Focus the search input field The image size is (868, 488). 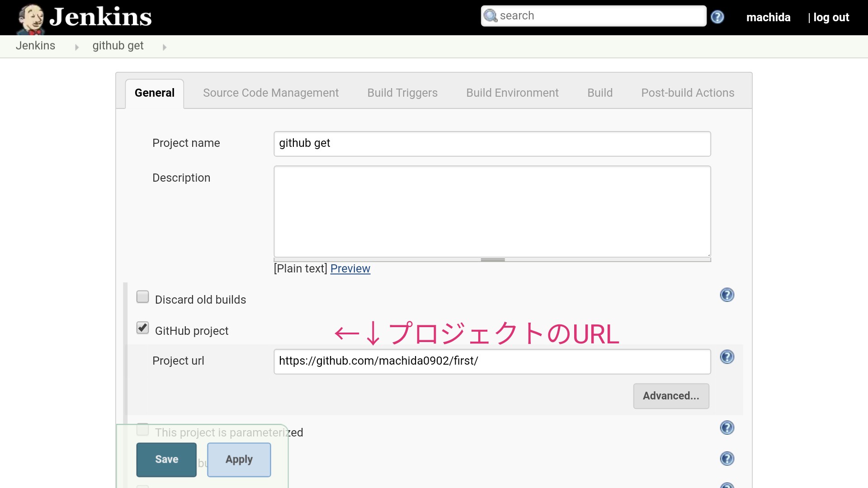pos(594,16)
